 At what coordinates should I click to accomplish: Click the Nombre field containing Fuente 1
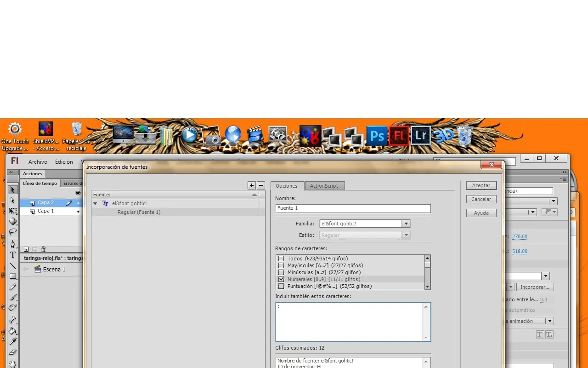tap(353, 208)
